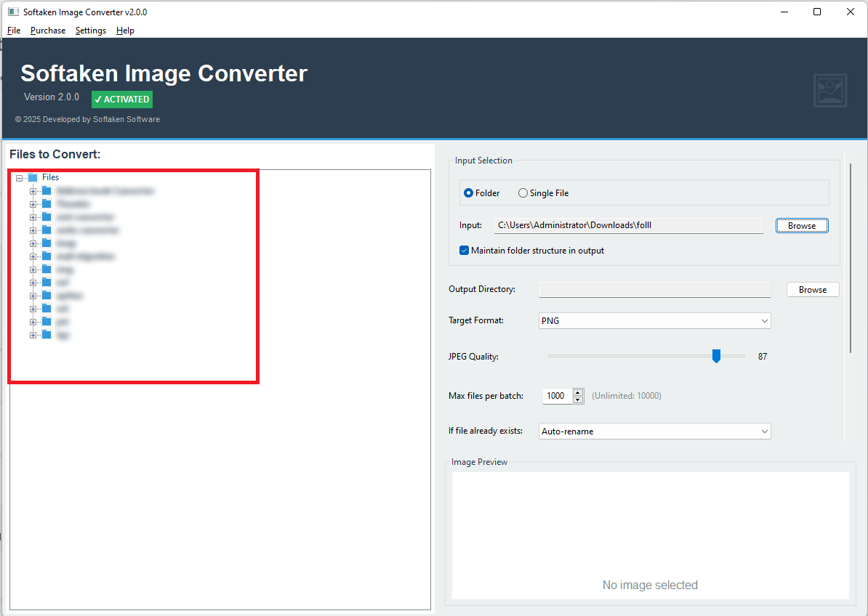Click Browse next to the Input path

(802, 226)
